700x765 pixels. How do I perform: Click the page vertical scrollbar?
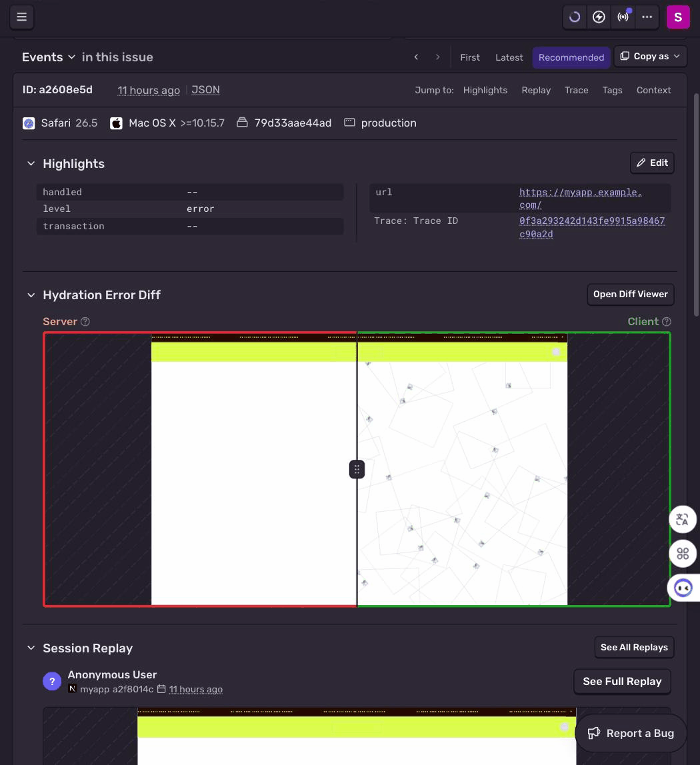pyautogui.click(x=697, y=205)
